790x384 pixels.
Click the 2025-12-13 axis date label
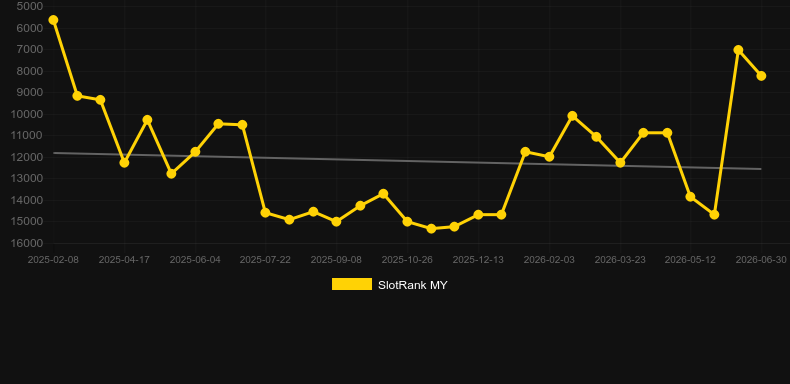(478, 260)
